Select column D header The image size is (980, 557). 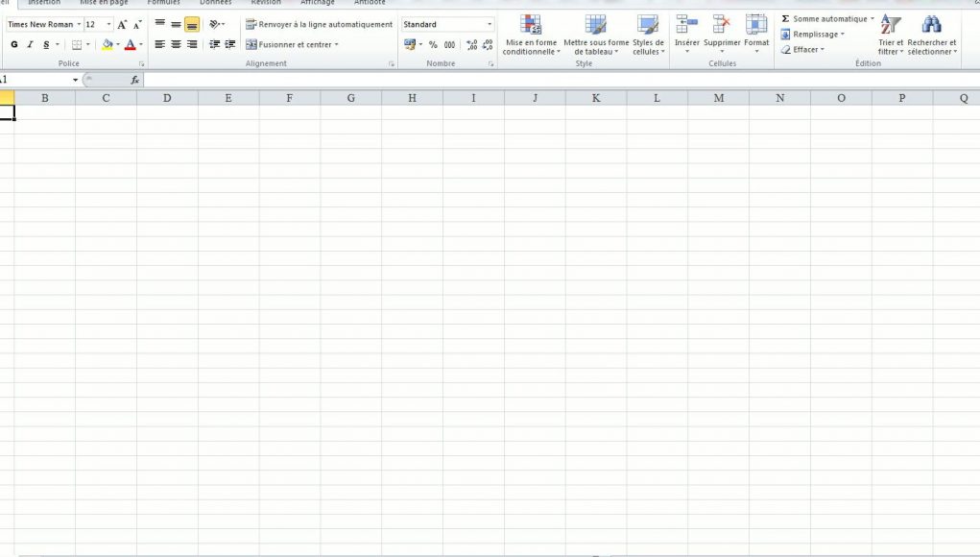[168, 98]
